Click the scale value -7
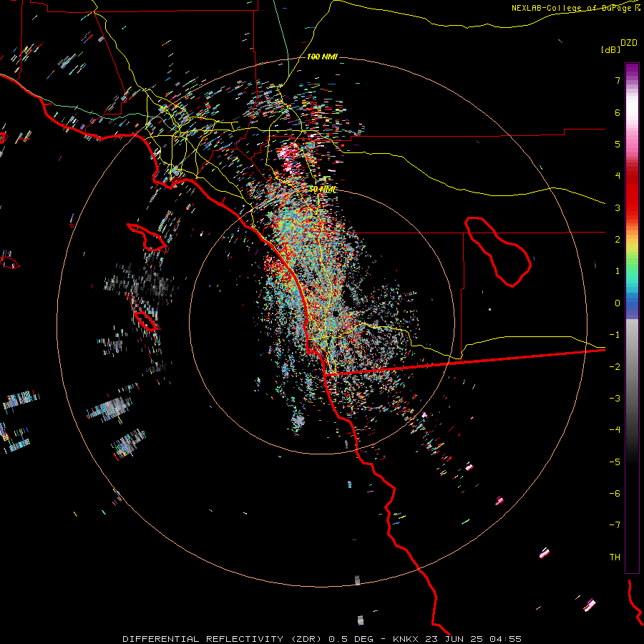The width and height of the screenshot is (644, 644). (615, 525)
